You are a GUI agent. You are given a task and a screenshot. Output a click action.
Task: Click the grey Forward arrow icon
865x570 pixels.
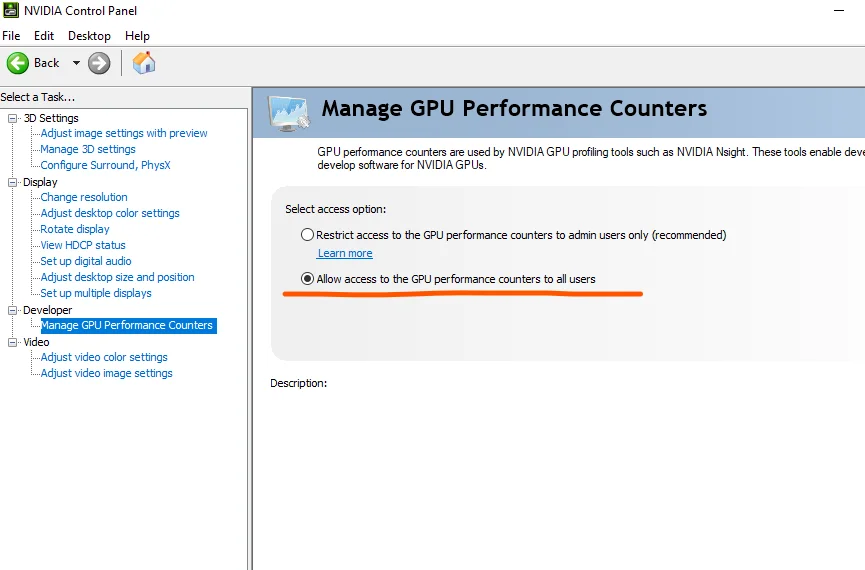[99, 63]
